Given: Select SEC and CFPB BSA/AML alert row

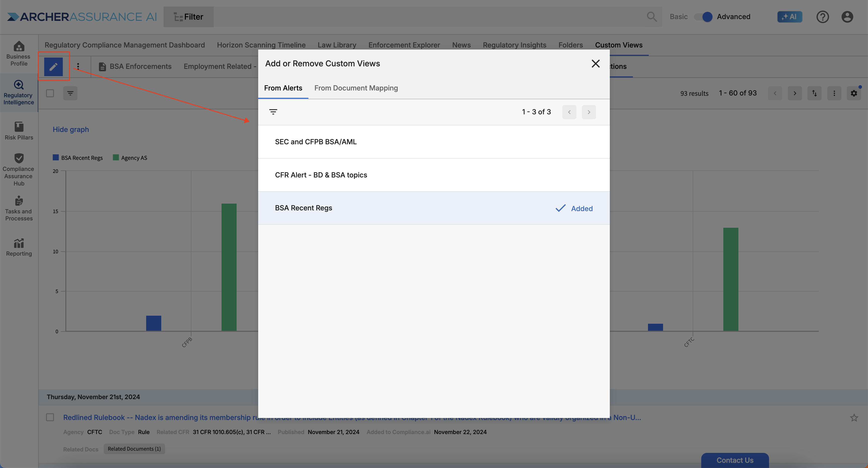Looking at the screenshot, I should click(x=434, y=142).
